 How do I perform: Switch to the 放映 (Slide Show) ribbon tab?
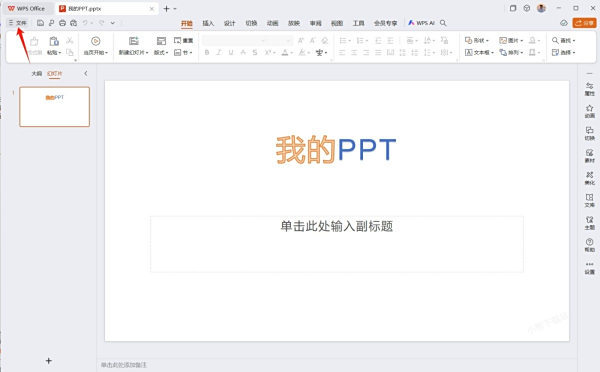pos(294,23)
